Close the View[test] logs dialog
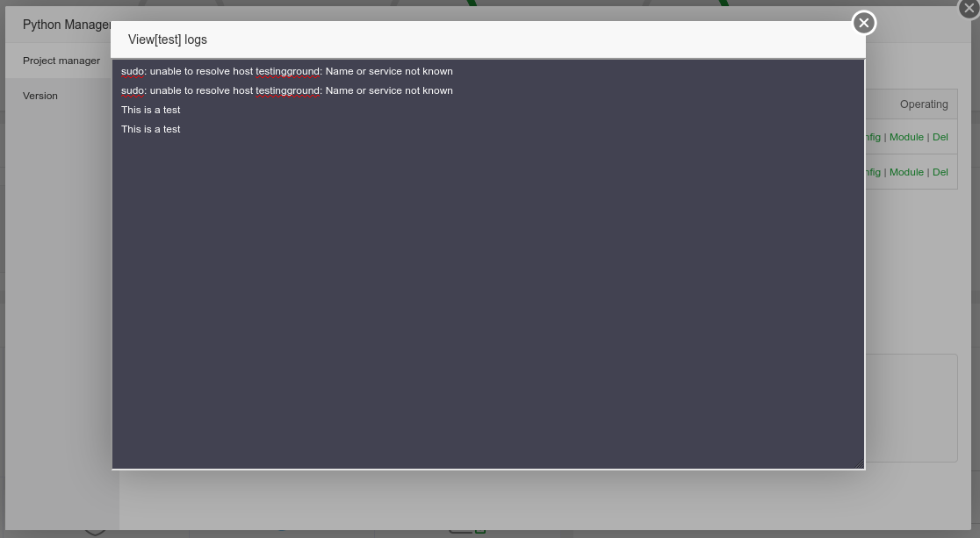980x538 pixels. (x=864, y=23)
